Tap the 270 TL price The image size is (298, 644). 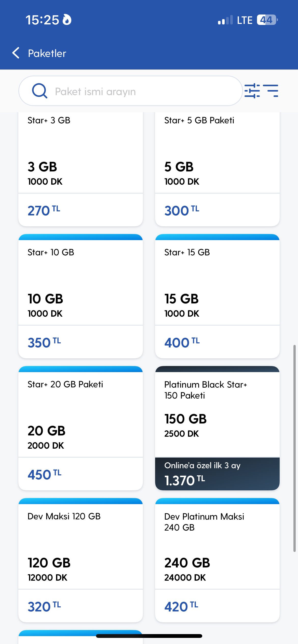[44, 211]
